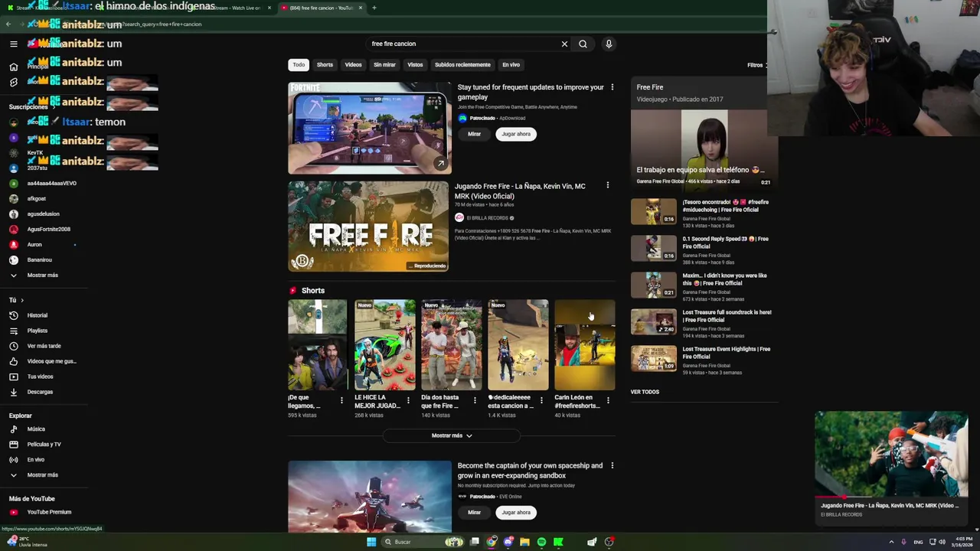Open File Explorer from taskbar
Viewport: 980px width, 551px height.
[x=524, y=542]
